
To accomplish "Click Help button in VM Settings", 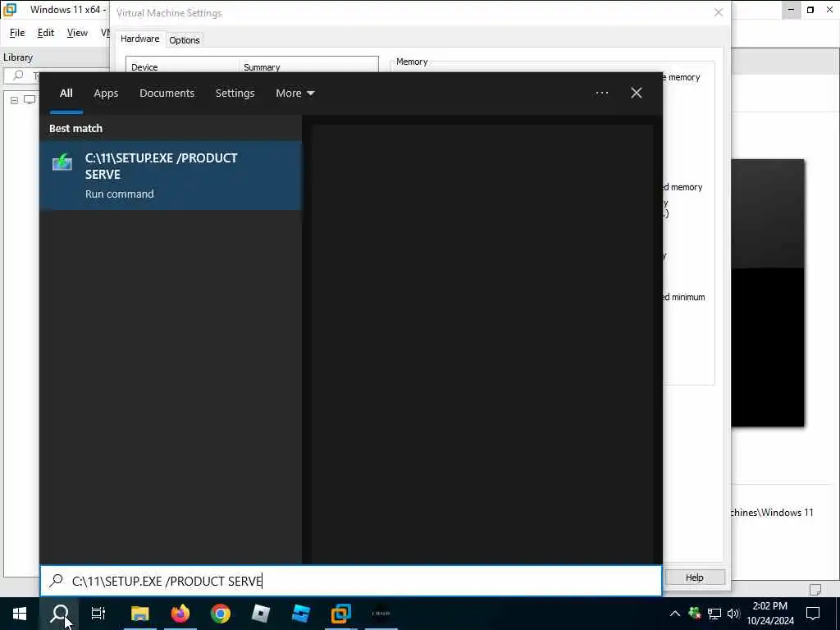I will pos(694,577).
